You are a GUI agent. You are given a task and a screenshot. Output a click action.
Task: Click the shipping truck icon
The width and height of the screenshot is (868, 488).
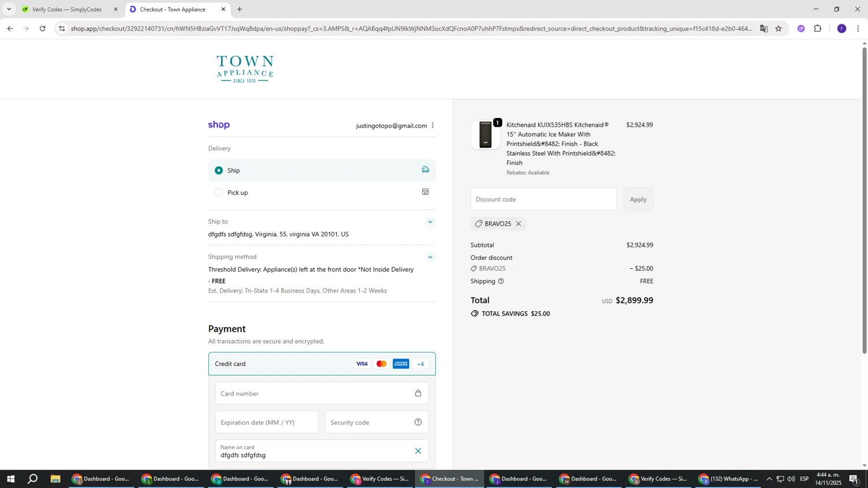[425, 170]
